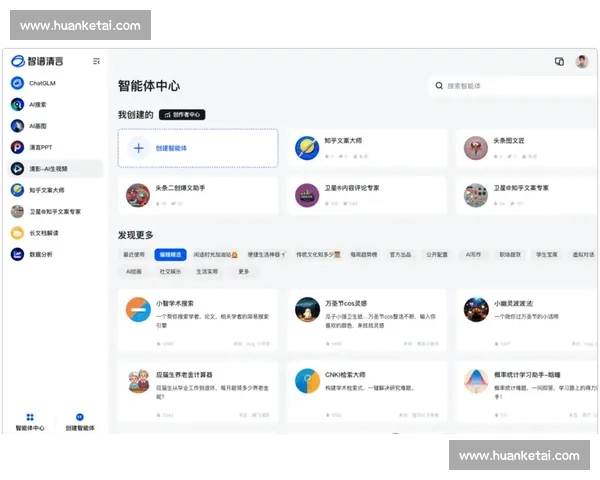The image size is (600, 480).
Task: Select the AI写作 tab
Action: (x=473, y=255)
